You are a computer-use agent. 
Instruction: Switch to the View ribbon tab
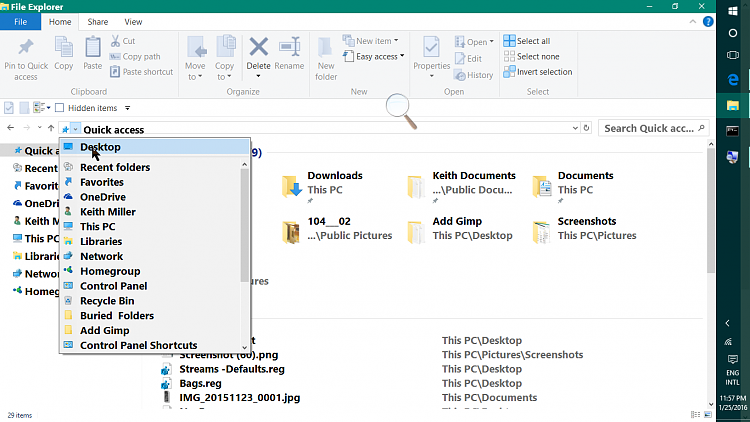point(133,22)
